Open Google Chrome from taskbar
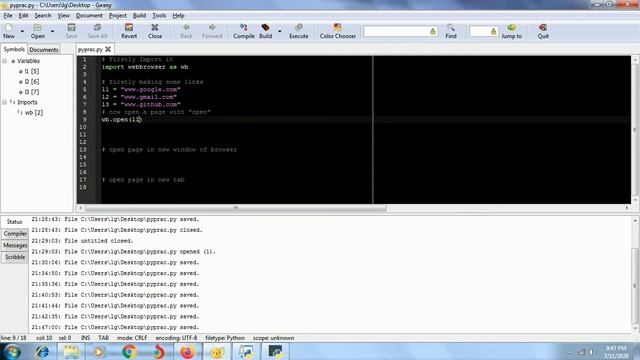 [129, 351]
